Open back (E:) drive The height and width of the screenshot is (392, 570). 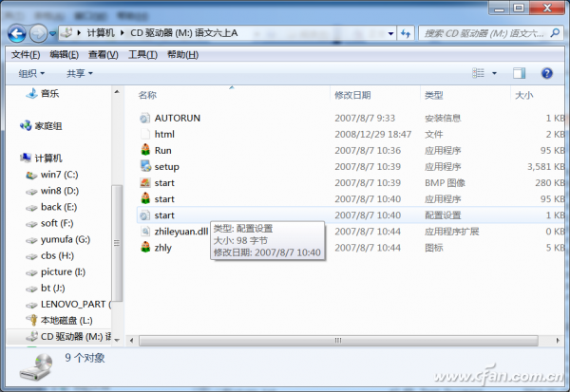click(59, 207)
